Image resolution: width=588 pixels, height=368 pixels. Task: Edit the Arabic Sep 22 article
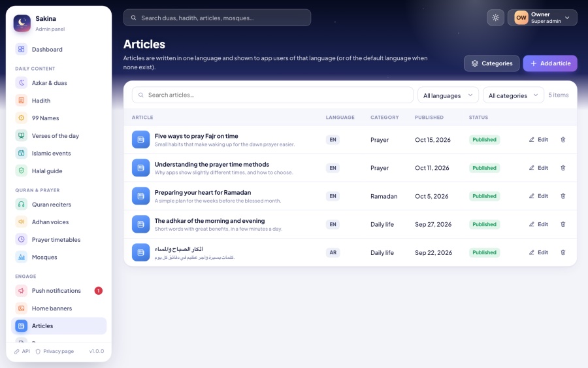[x=538, y=252]
